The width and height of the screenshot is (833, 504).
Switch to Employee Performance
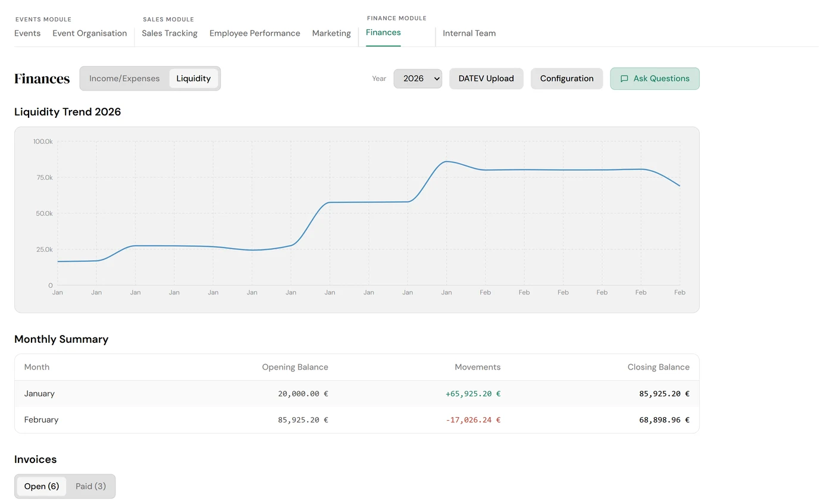click(x=255, y=33)
